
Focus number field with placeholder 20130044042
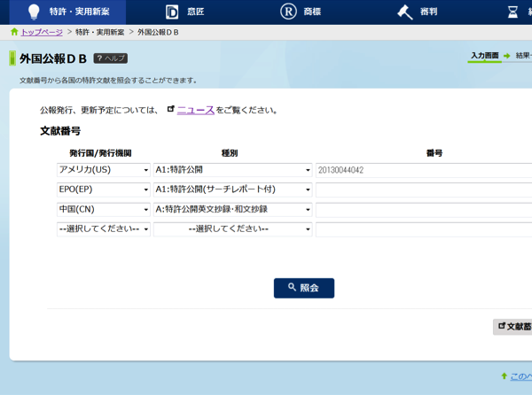(424, 170)
